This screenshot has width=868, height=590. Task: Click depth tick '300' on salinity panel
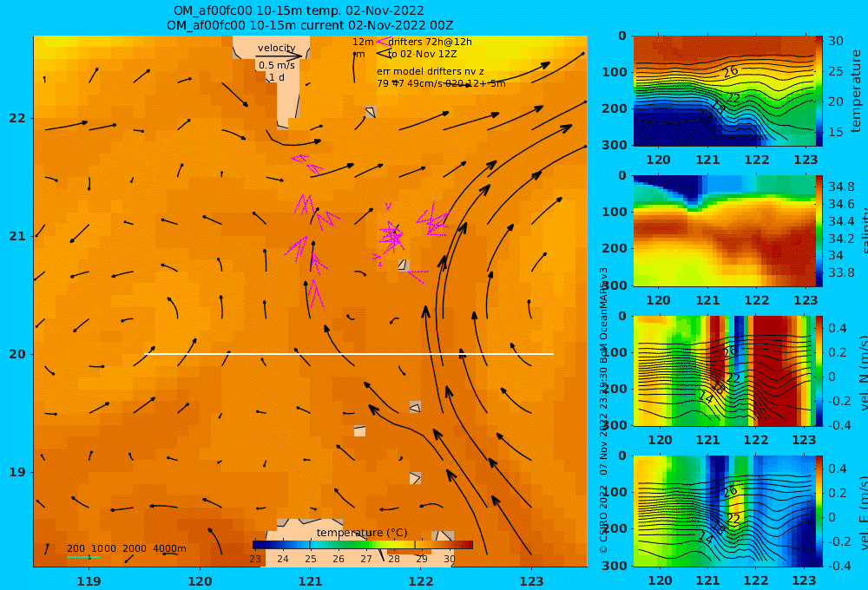click(615, 285)
